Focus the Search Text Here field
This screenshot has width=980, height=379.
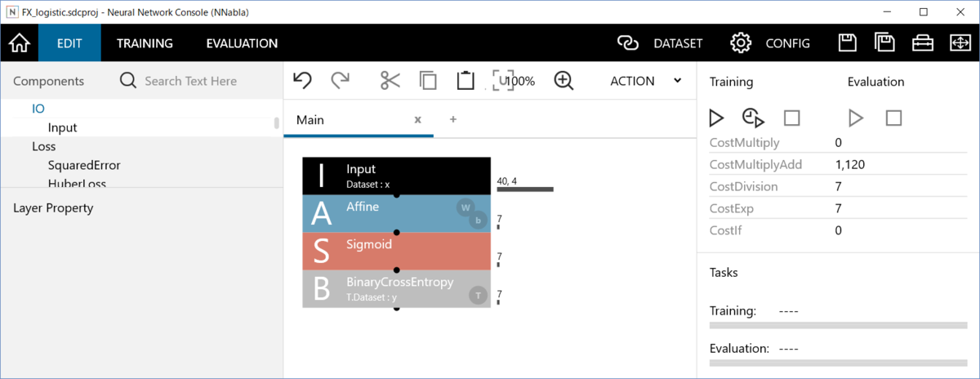coord(190,82)
